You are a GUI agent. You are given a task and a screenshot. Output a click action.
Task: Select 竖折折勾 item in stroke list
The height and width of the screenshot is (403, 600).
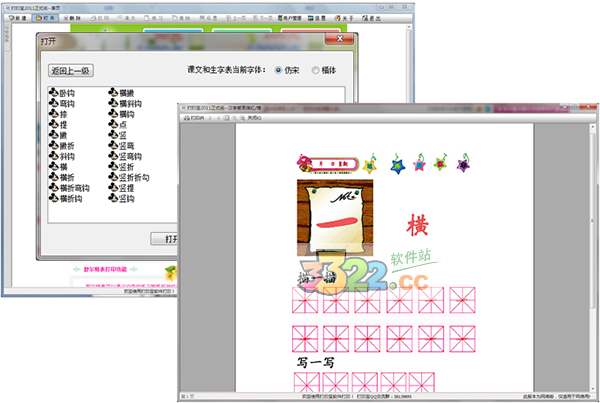pos(129,178)
